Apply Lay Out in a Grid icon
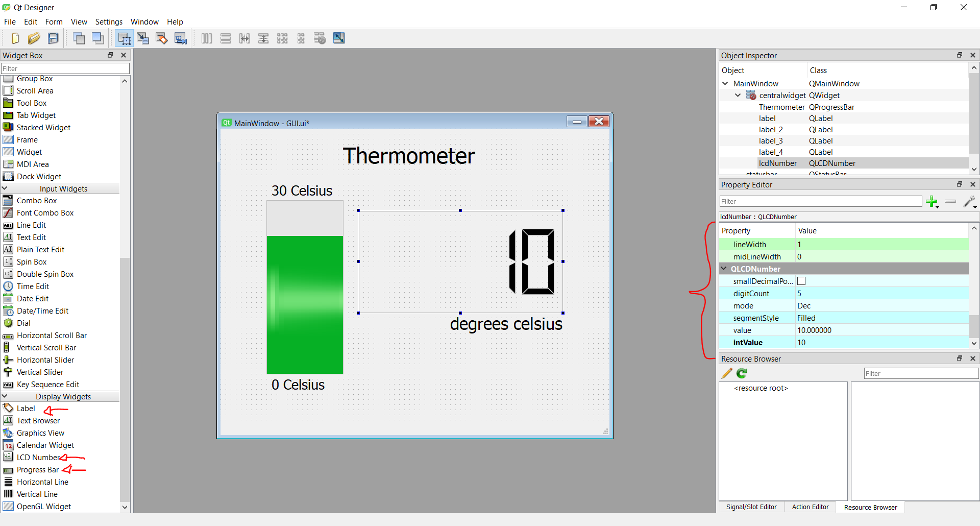The width and height of the screenshot is (980, 526). tap(282, 38)
